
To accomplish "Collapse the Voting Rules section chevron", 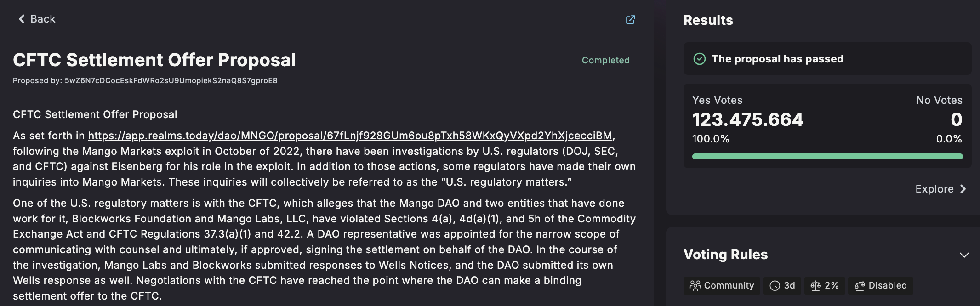I will (x=964, y=255).
